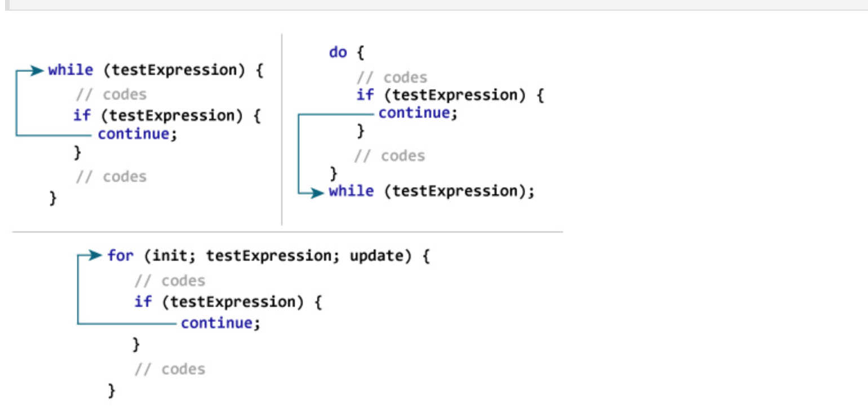Click 'continue' inside the for loop diagram
The image size is (868, 411).
tap(216, 323)
